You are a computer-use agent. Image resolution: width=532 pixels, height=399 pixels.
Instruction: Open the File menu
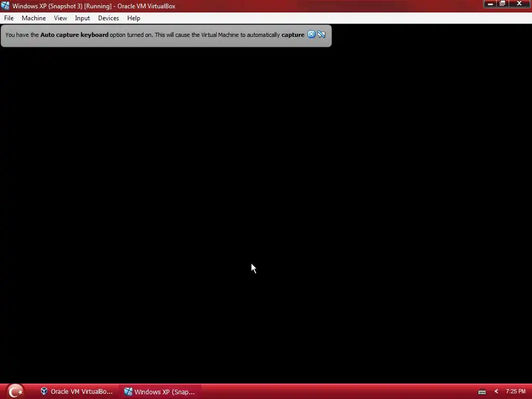[x=9, y=18]
